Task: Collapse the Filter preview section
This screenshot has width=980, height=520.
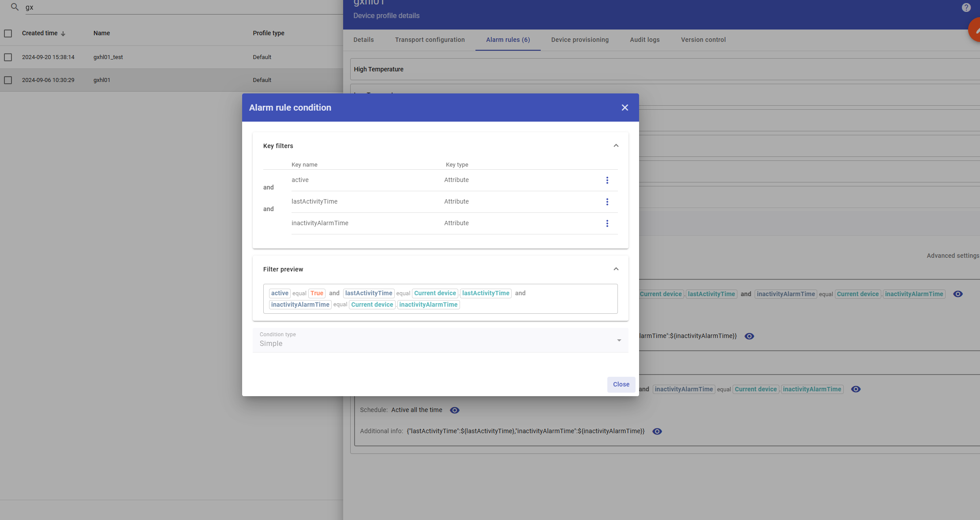Action: click(x=616, y=269)
